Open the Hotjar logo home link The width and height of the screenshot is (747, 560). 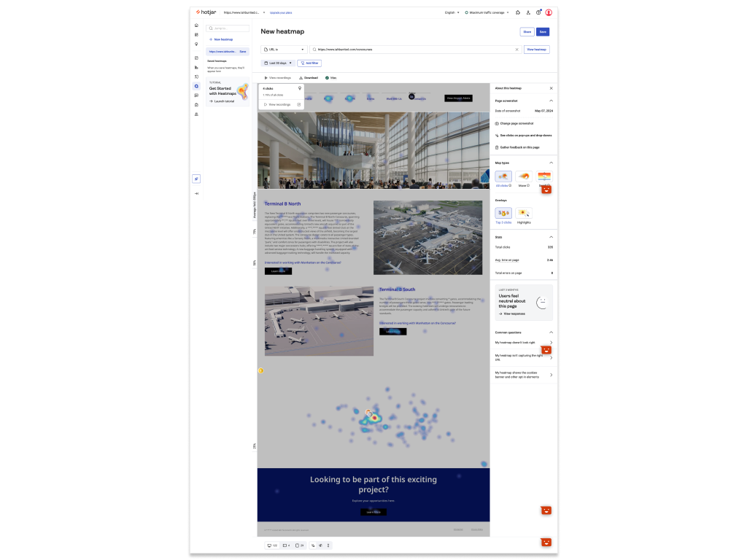(x=206, y=12)
